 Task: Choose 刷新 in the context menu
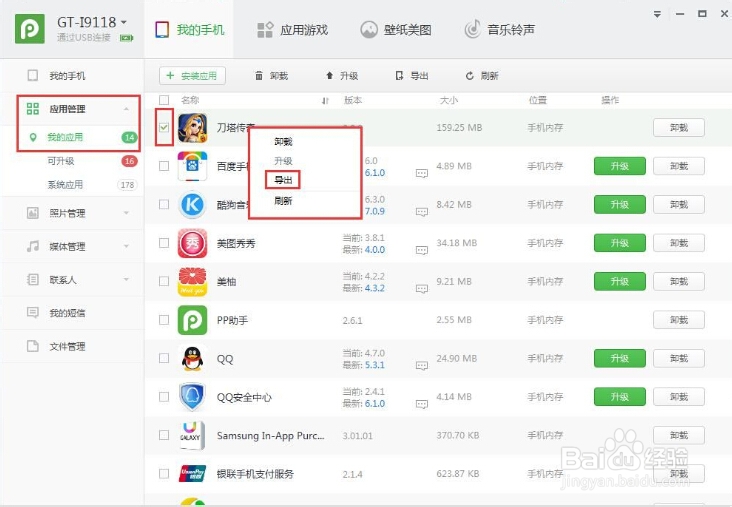(283, 201)
